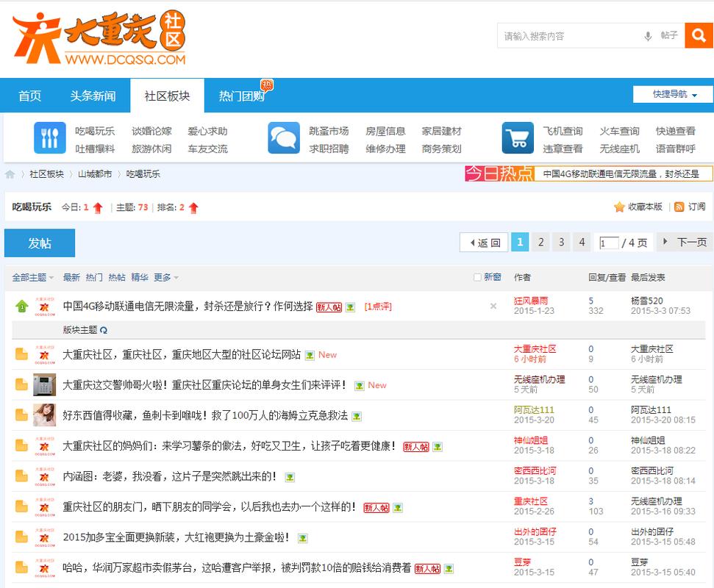Open the girl photo thumbnail of 鱼刺 thread
The height and width of the screenshot is (588, 714).
click(x=45, y=415)
